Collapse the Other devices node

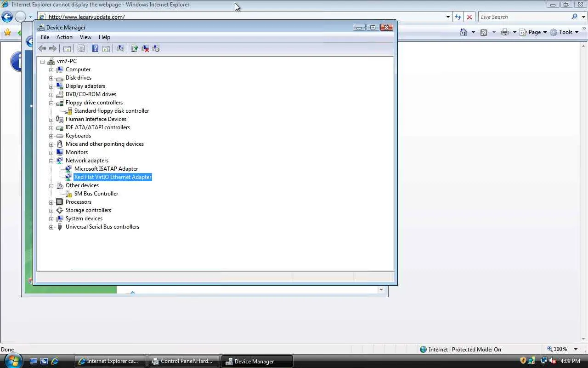pos(51,185)
